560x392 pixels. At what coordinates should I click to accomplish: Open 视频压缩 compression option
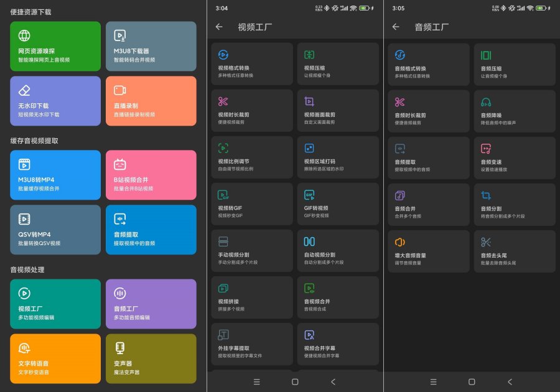337,64
